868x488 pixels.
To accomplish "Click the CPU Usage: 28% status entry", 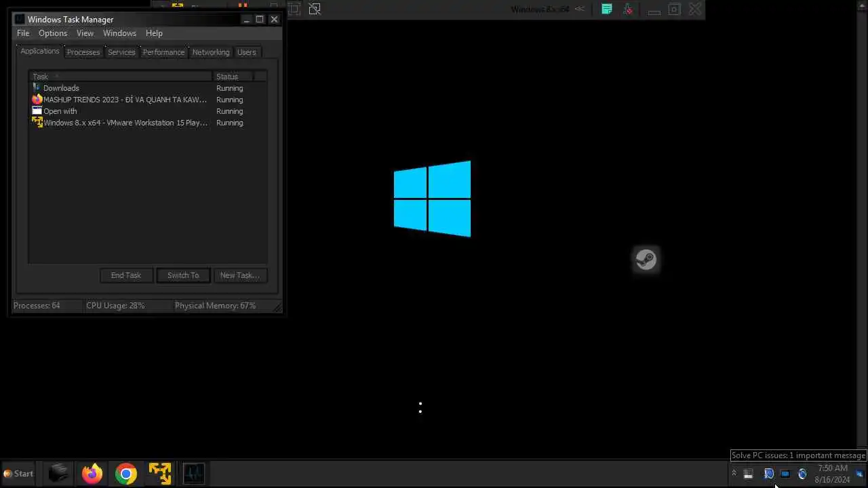I will (115, 306).
